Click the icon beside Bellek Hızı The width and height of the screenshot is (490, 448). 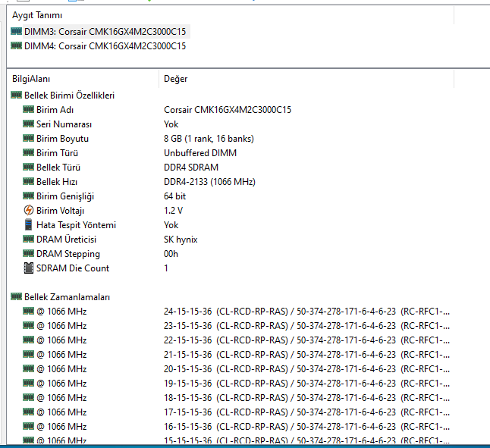[x=28, y=181]
